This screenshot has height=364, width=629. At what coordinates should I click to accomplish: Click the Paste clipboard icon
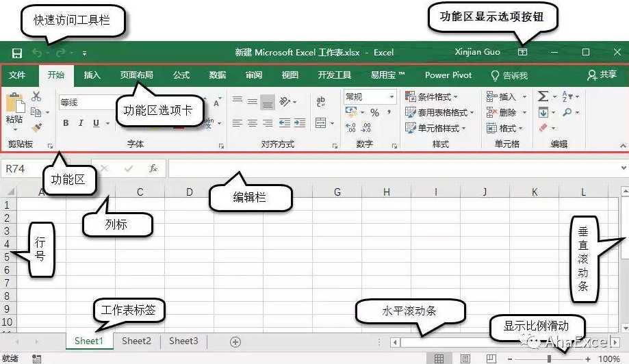(16, 103)
